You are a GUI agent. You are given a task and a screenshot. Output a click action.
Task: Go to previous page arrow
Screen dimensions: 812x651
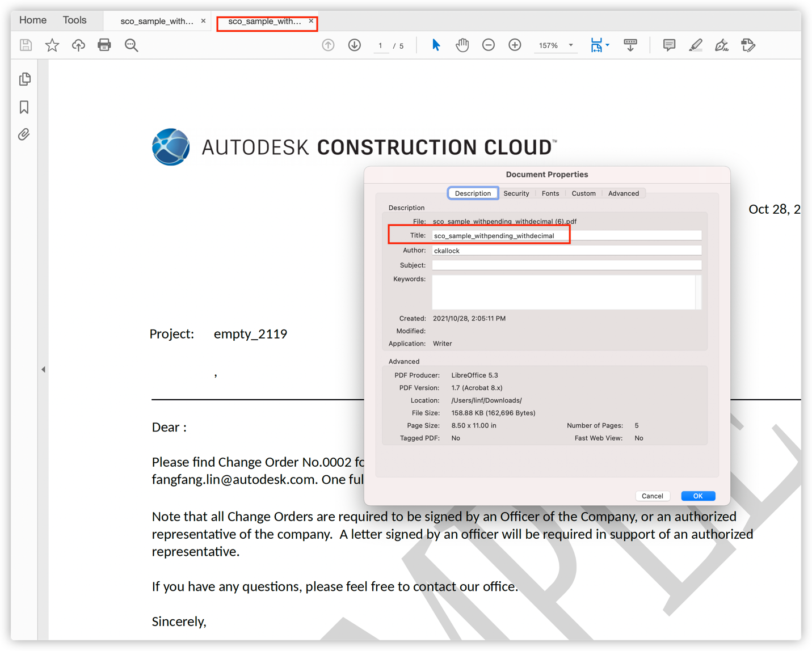pyautogui.click(x=328, y=45)
